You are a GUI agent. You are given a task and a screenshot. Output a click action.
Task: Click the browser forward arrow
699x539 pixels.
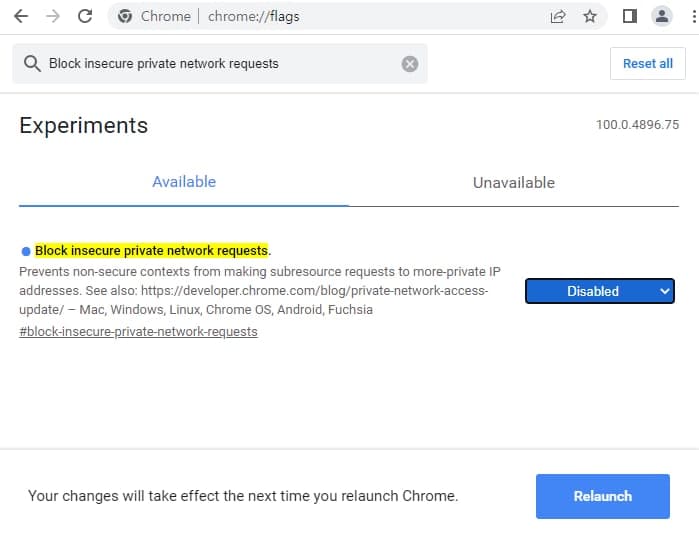[x=53, y=16]
